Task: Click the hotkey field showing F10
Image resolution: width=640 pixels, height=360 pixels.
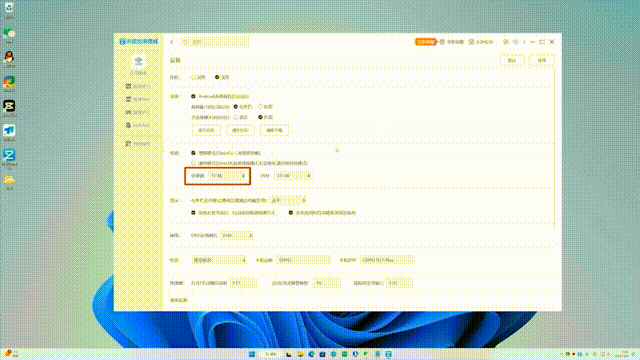Action: tap(399, 283)
